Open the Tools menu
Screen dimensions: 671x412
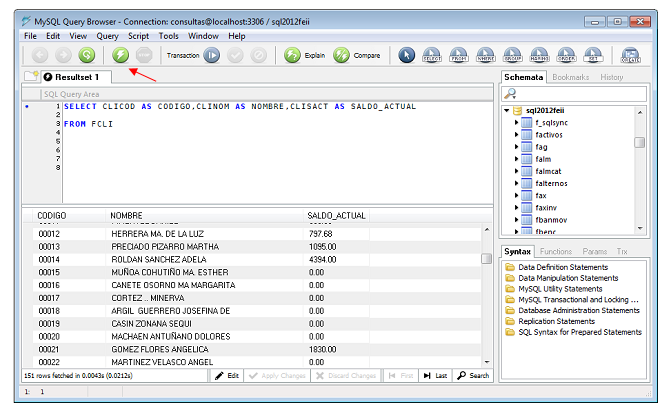pyautogui.click(x=168, y=36)
